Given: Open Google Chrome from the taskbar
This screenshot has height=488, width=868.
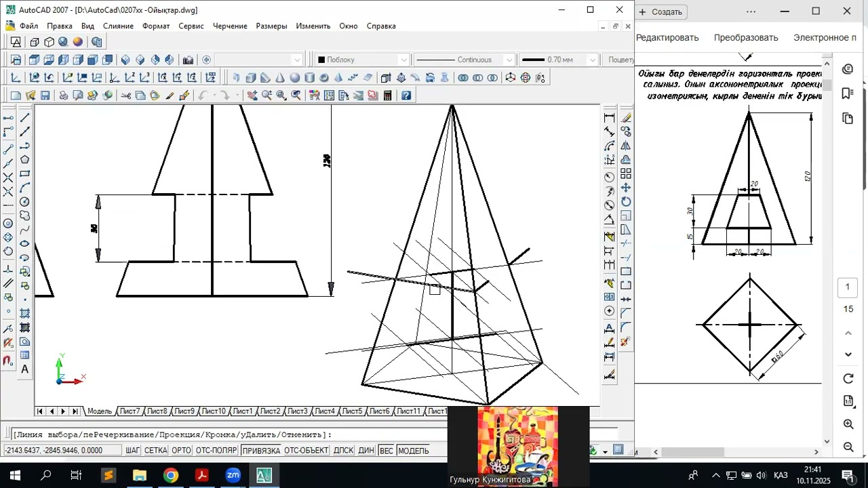Looking at the screenshot, I should [171, 475].
